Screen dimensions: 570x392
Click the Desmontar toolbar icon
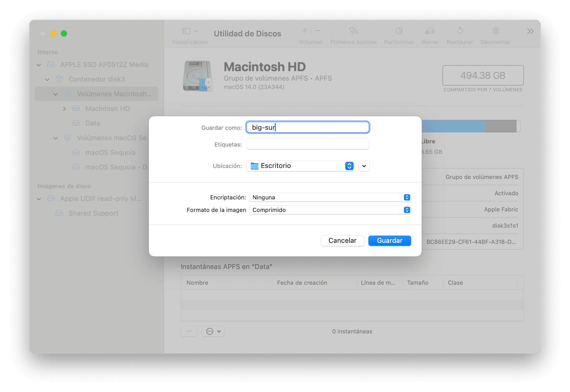(496, 31)
